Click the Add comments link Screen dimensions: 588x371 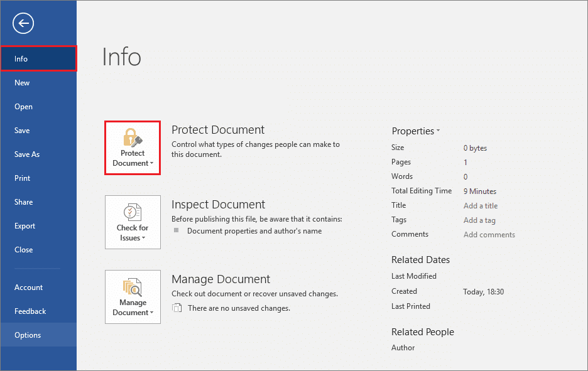click(489, 234)
